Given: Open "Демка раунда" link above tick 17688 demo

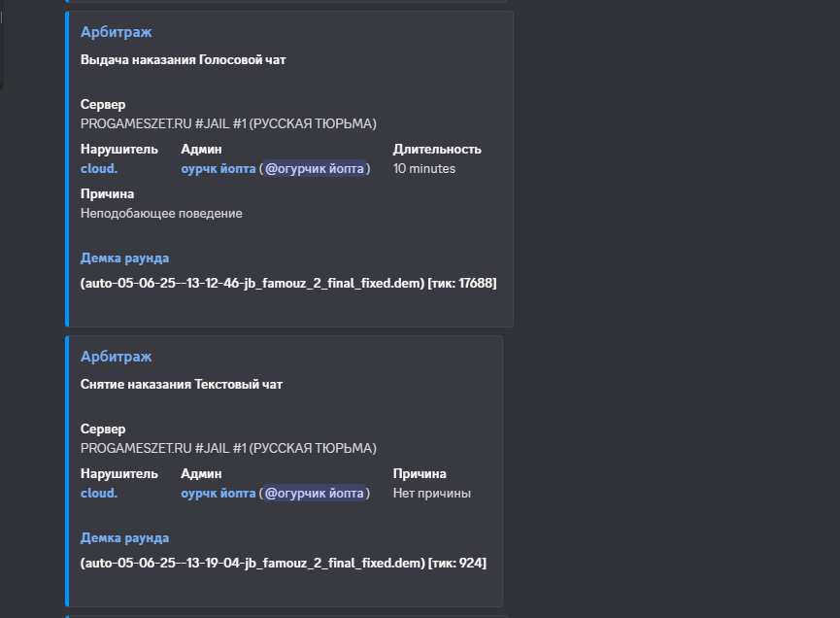Looking at the screenshot, I should click(124, 257).
